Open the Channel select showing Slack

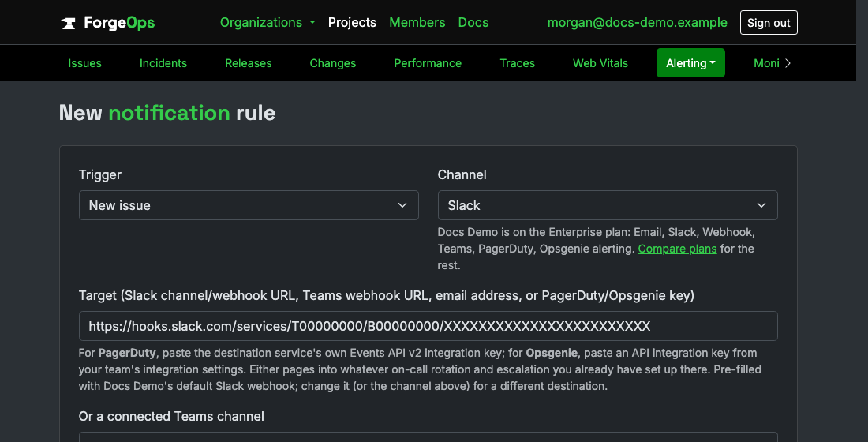click(608, 205)
